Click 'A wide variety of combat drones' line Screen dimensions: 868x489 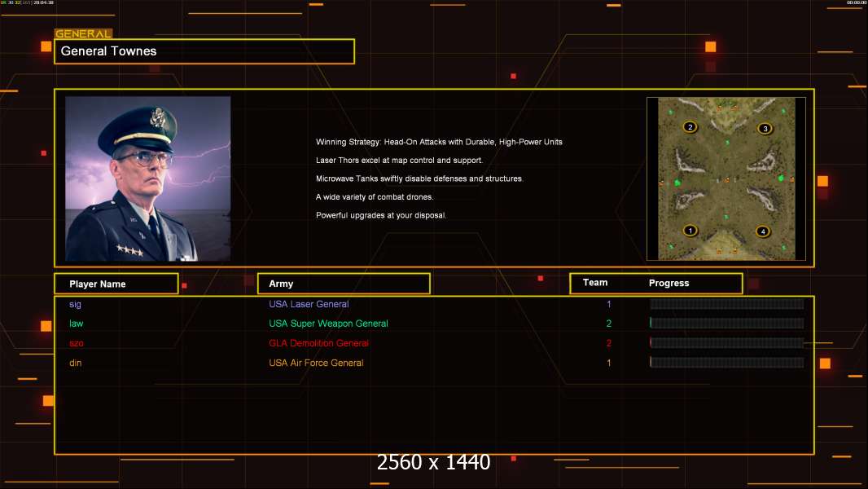point(375,196)
